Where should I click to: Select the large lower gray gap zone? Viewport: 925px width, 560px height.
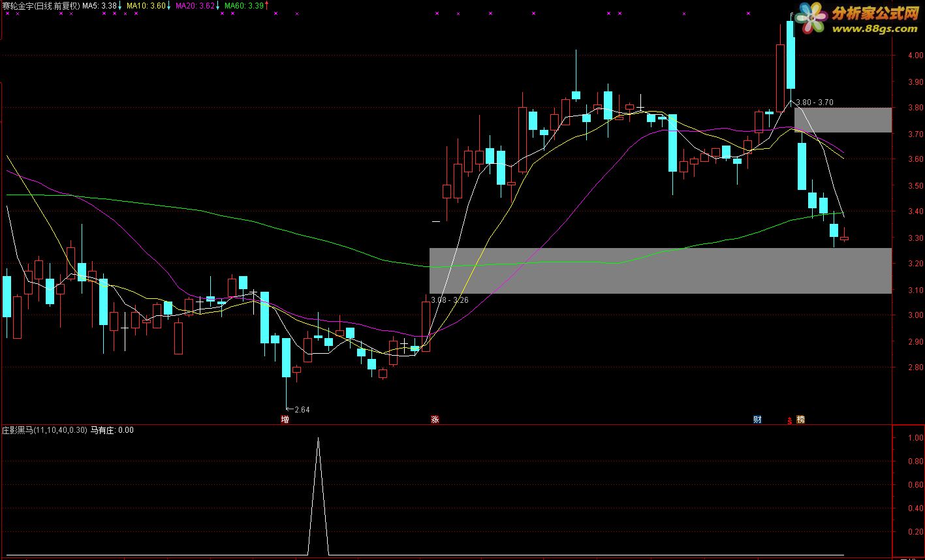coord(660,270)
